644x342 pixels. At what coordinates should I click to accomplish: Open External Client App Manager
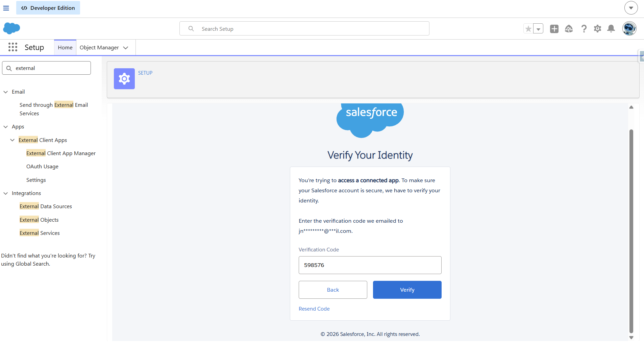tap(61, 153)
